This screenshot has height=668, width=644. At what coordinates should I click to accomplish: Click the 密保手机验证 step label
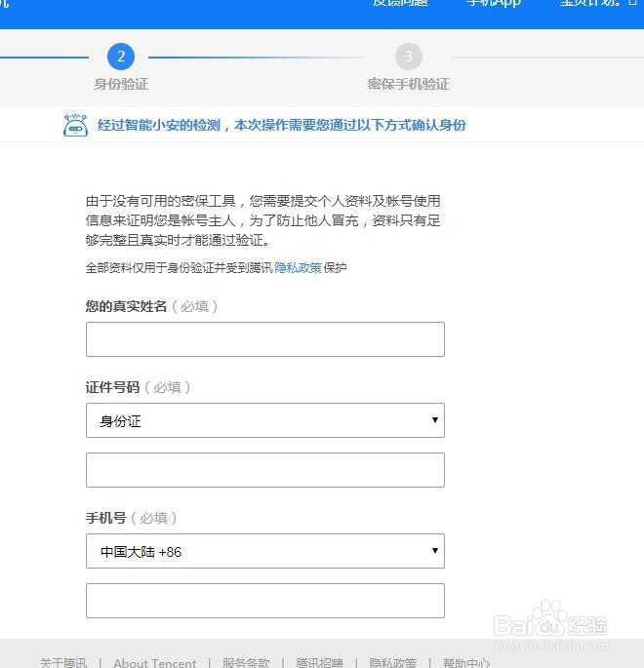pos(409,84)
